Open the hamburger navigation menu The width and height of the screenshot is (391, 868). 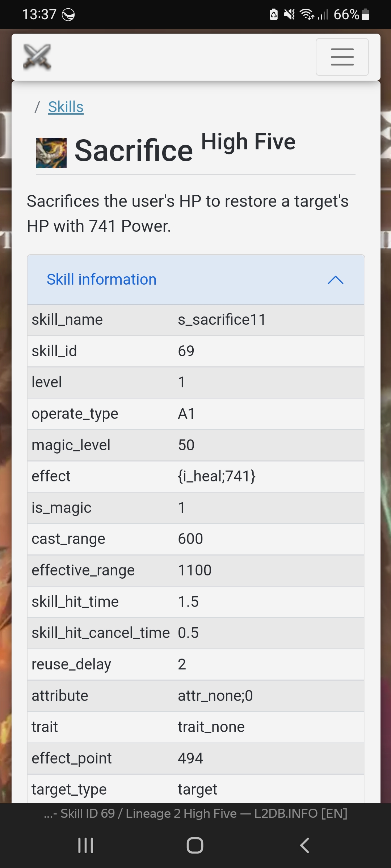342,57
